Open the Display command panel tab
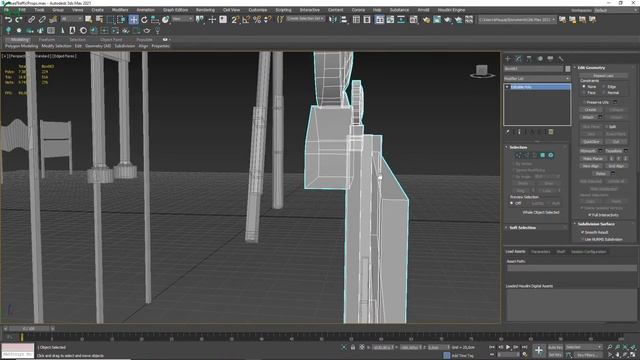Screen dimensions: 640x360 click(x=550, y=59)
